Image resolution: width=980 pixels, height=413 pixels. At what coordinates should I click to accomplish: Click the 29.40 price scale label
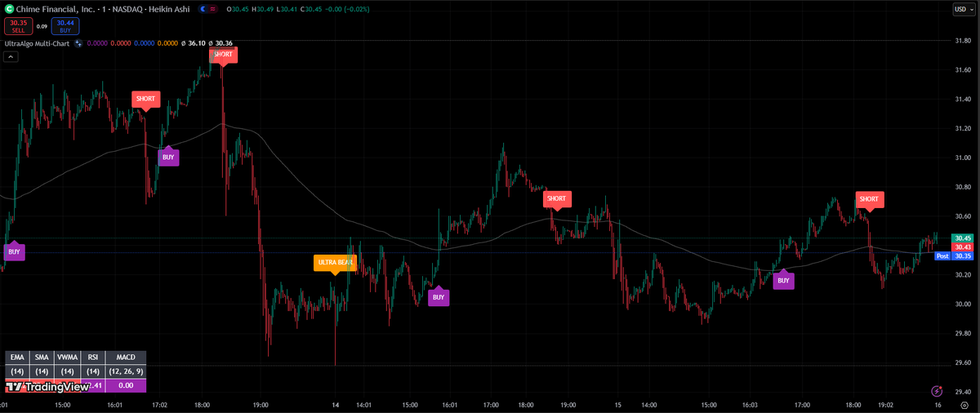pos(961,392)
